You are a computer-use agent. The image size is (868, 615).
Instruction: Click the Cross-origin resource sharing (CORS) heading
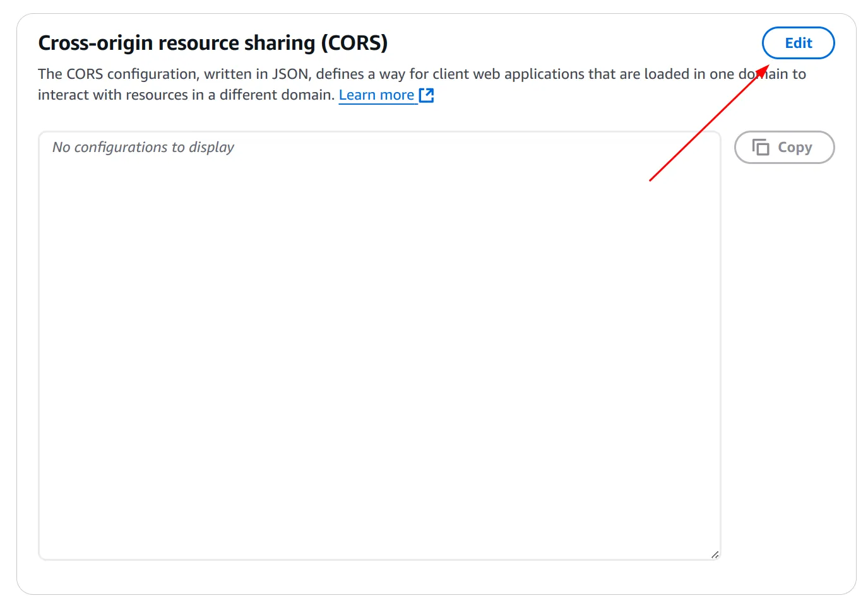pyautogui.click(x=213, y=43)
